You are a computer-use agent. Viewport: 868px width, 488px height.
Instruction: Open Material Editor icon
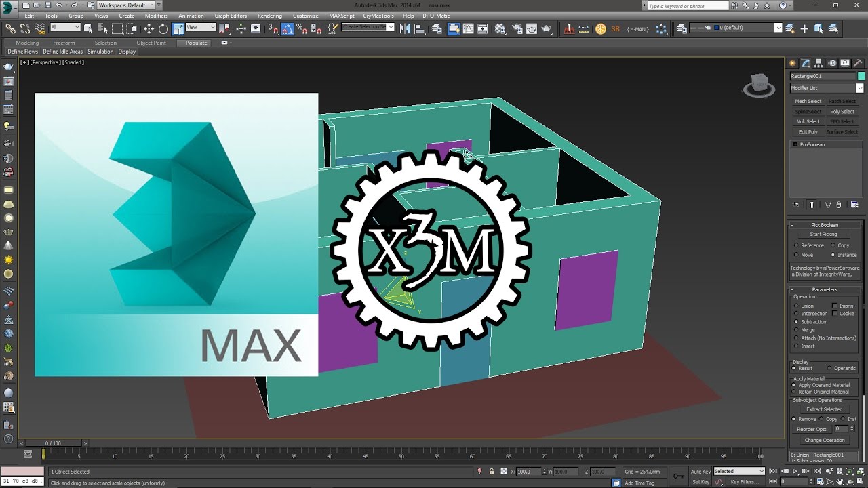click(x=500, y=28)
